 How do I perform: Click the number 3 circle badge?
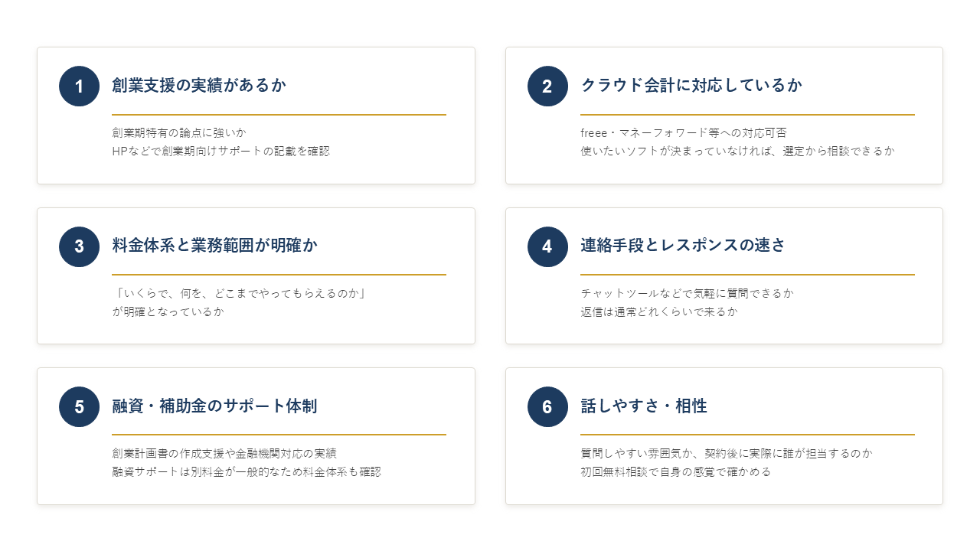(x=79, y=246)
